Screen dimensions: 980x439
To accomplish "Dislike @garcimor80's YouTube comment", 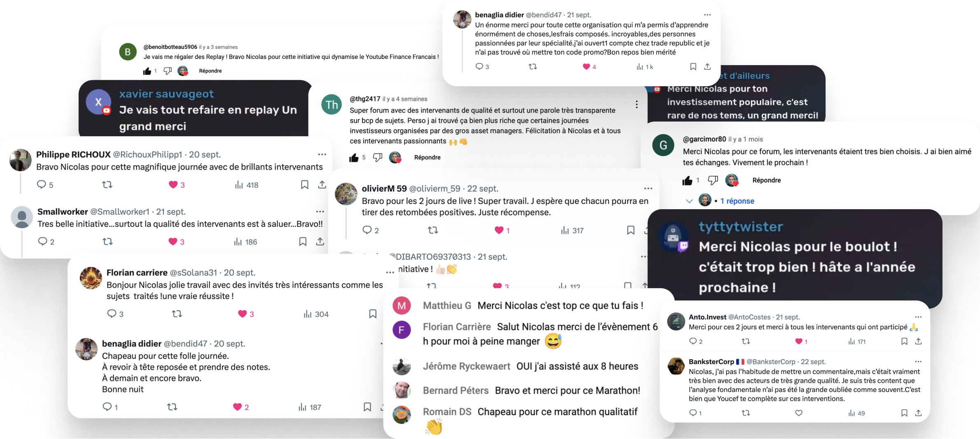I will coord(713,180).
